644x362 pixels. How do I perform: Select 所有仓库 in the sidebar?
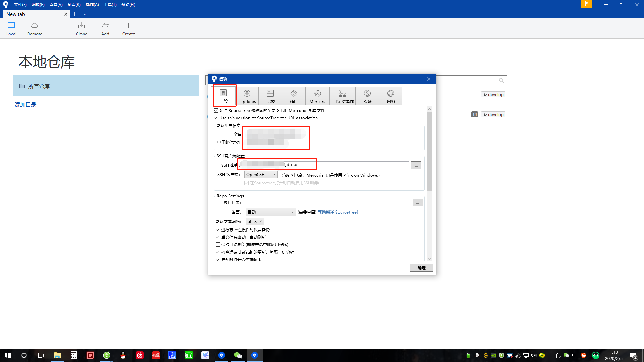pyautogui.click(x=106, y=86)
